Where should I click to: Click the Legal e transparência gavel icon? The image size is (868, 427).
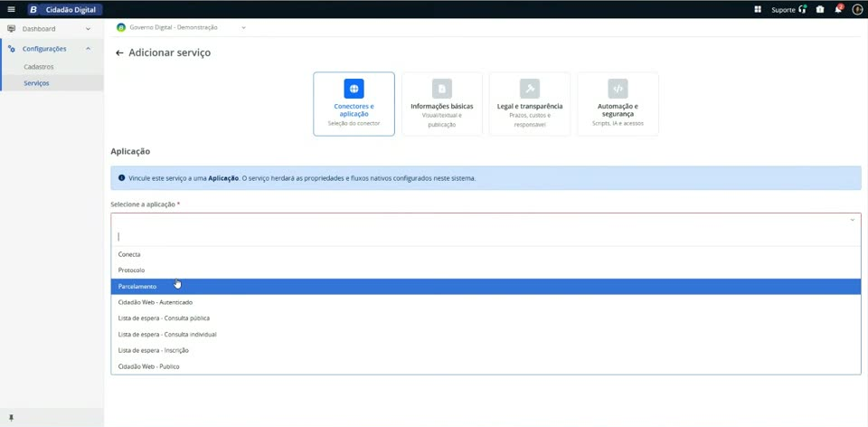tap(530, 89)
